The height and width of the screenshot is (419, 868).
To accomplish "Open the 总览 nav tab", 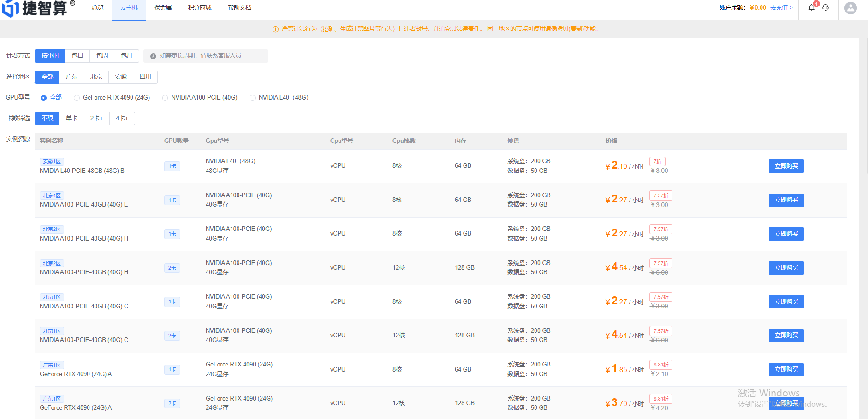I will [97, 8].
